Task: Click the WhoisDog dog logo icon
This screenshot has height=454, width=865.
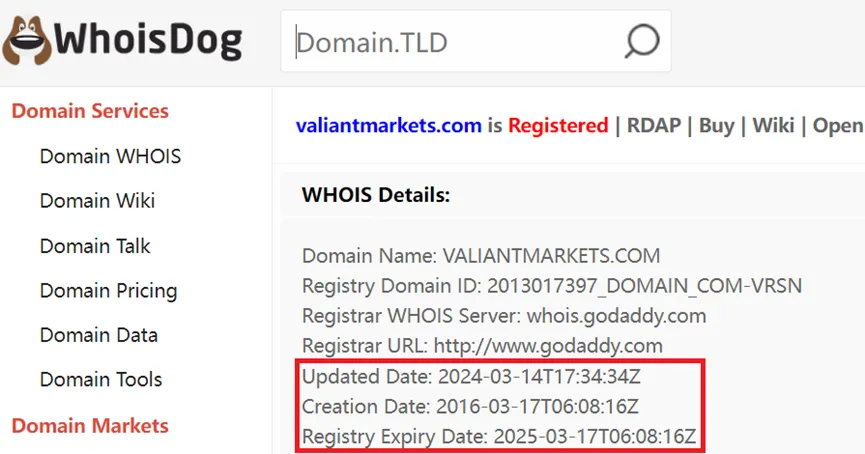Action: pos(26,40)
